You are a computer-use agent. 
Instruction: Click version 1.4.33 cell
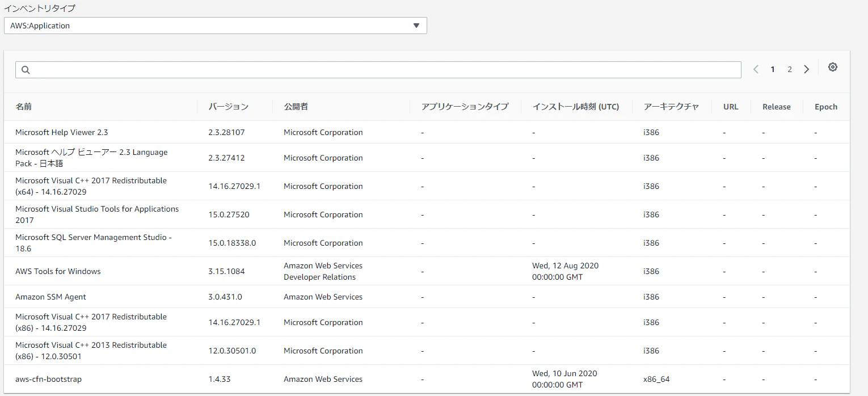pyautogui.click(x=219, y=379)
